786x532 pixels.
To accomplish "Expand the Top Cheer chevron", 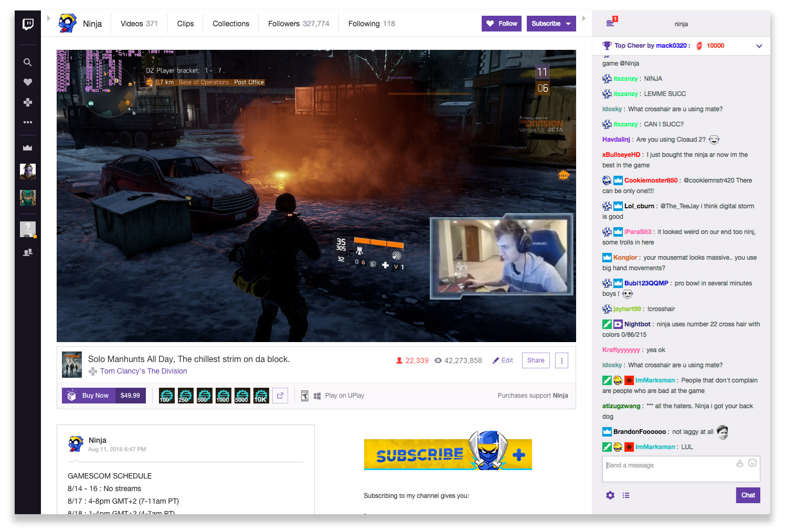I will click(x=759, y=46).
